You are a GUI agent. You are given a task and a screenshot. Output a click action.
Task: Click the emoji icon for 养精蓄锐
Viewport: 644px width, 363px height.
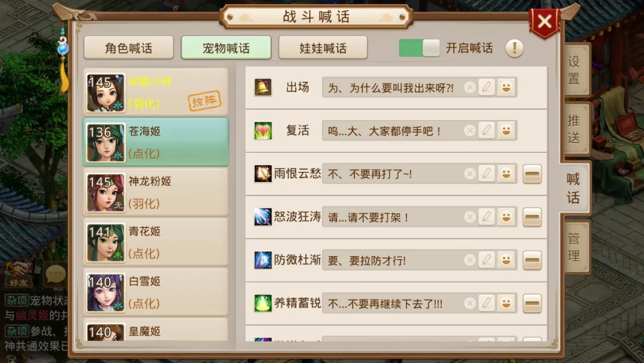pyautogui.click(x=506, y=303)
